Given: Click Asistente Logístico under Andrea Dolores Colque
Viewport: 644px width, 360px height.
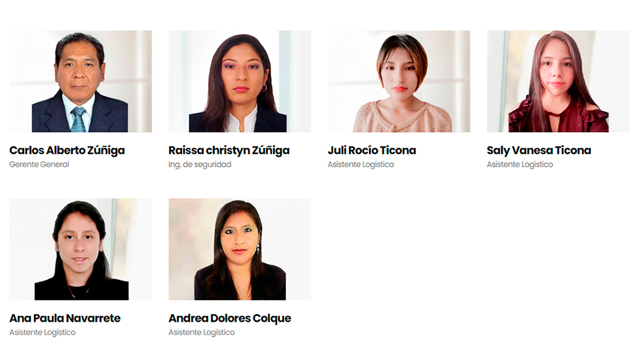Looking at the screenshot, I should point(201,333).
